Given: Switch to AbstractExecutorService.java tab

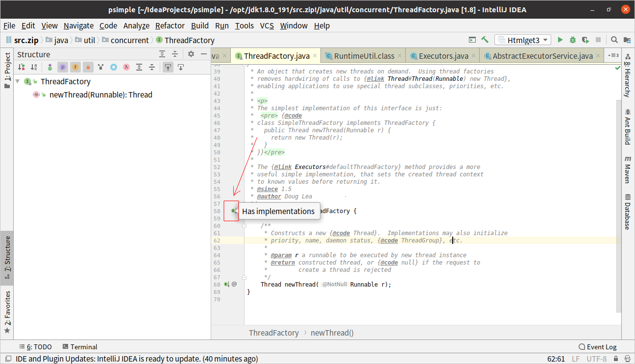Looking at the screenshot, I should click(542, 56).
